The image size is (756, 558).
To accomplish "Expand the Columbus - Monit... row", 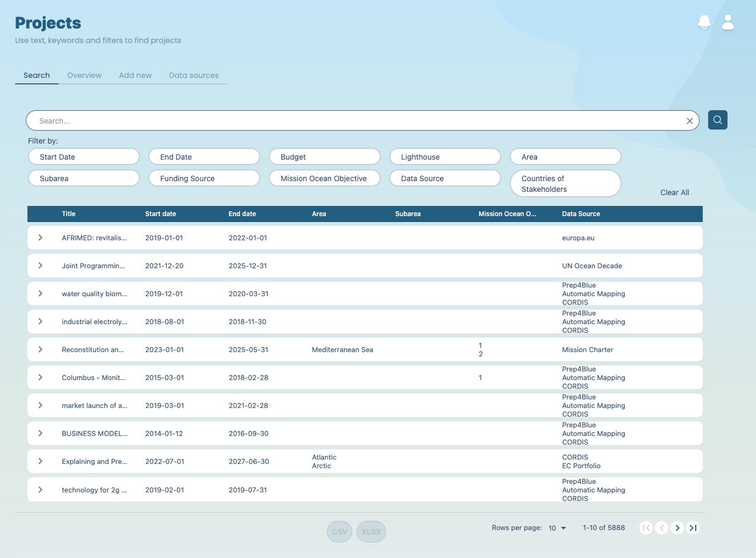I will point(40,377).
